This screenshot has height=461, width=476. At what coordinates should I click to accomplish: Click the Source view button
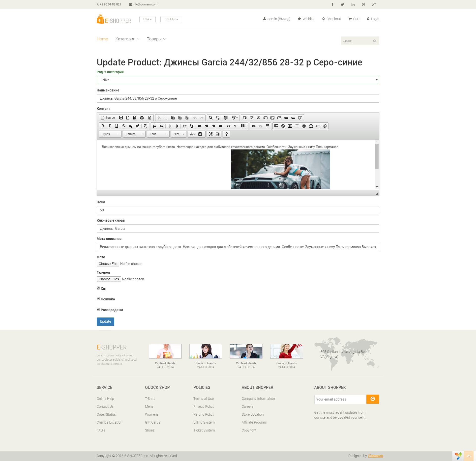coord(108,118)
